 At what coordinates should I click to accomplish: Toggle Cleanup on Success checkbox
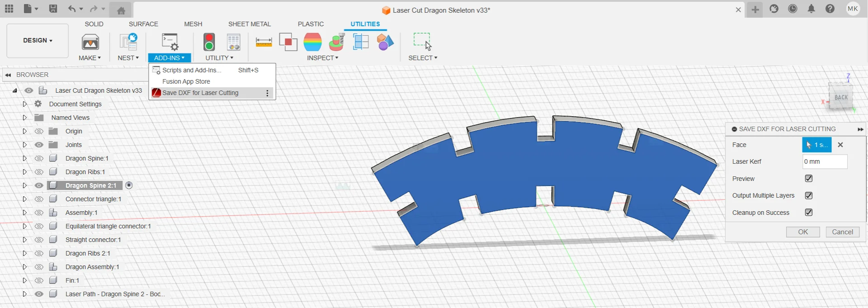tap(809, 212)
